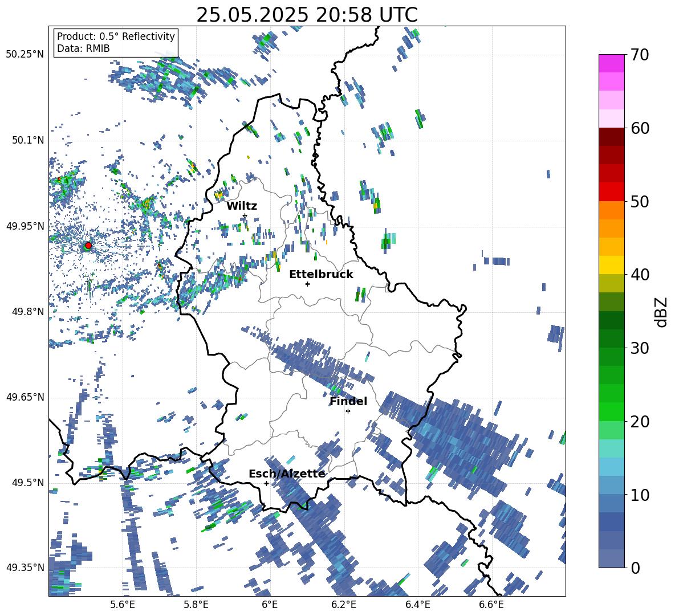
Task: Click the 49.65°N latitude label
Action: point(25,397)
